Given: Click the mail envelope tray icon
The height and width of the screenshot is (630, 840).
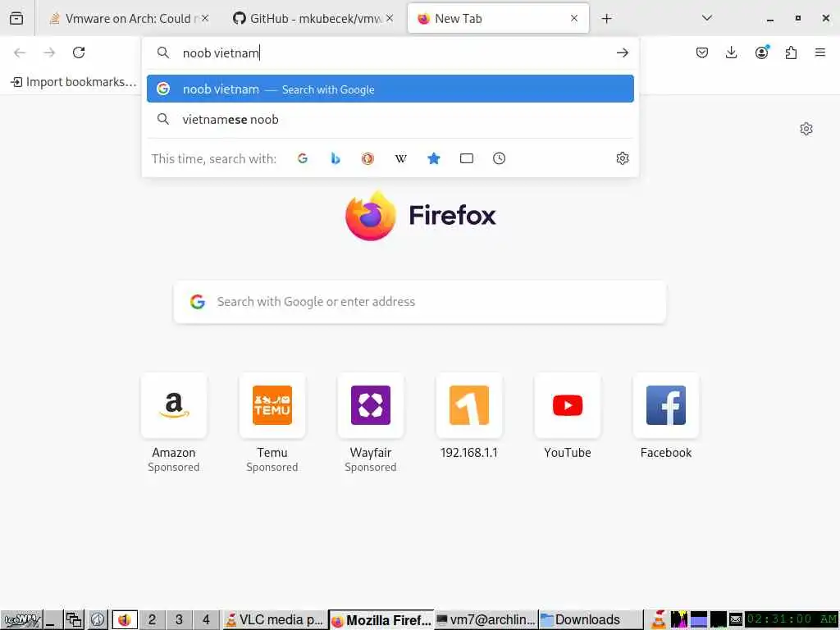Looking at the screenshot, I should pos(736,620).
